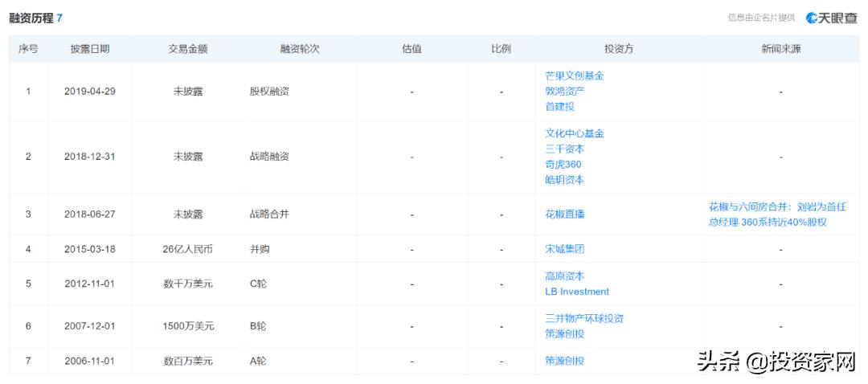The height and width of the screenshot is (384, 868).
Task: Open 首建投 investor link
Action: (559, 107)
